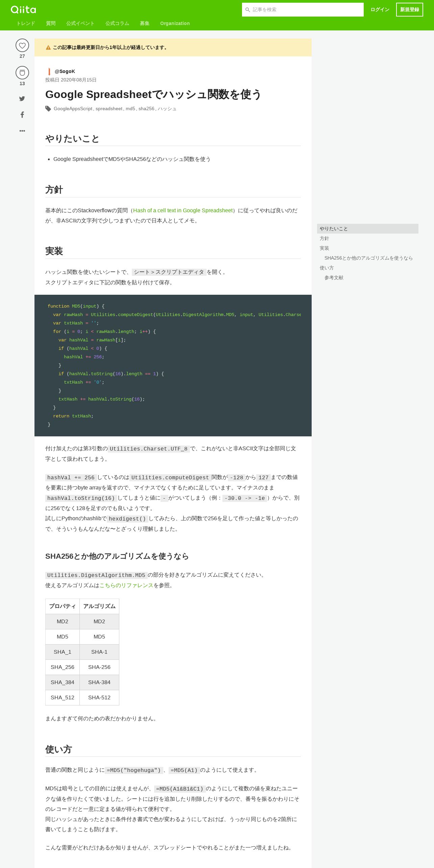
Task: Open the 公式コラム menu item
Action: click(x=117, y=23)
